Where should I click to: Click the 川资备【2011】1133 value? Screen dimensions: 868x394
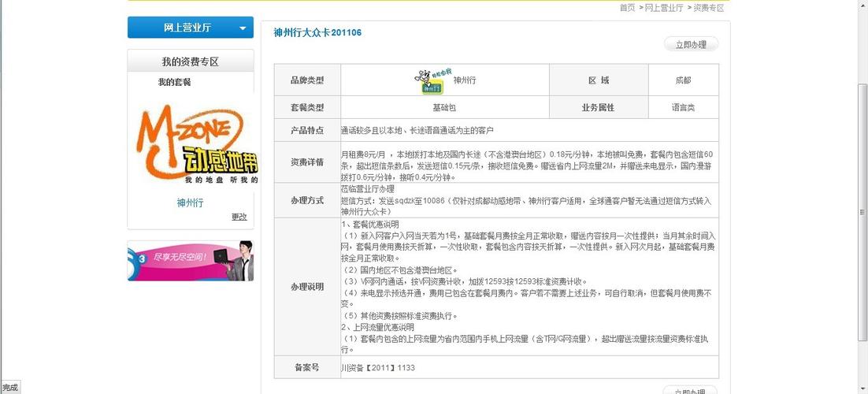click(378, 367)
